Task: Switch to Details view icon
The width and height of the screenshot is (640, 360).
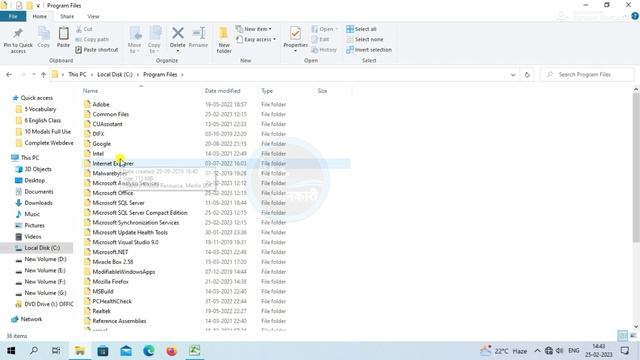Action: tap(622, 336)
